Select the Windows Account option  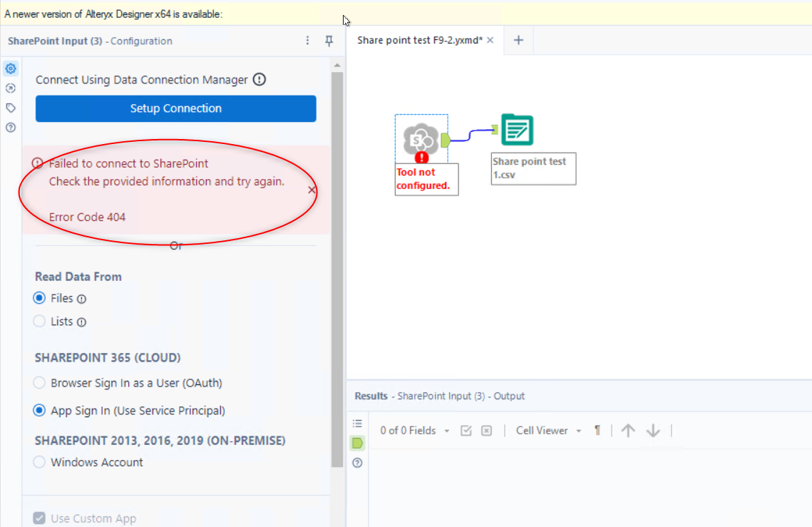click(x=39, y=462)
